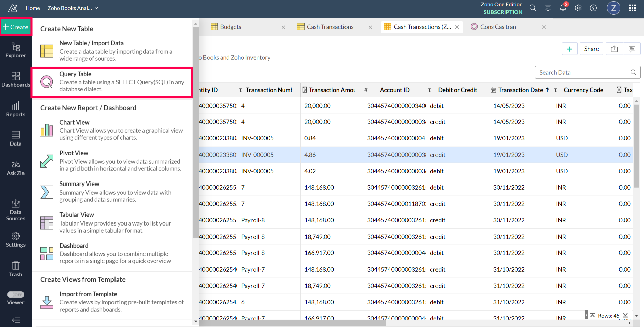
Task: Click the notifications bell icon
Action: [563, 8]
